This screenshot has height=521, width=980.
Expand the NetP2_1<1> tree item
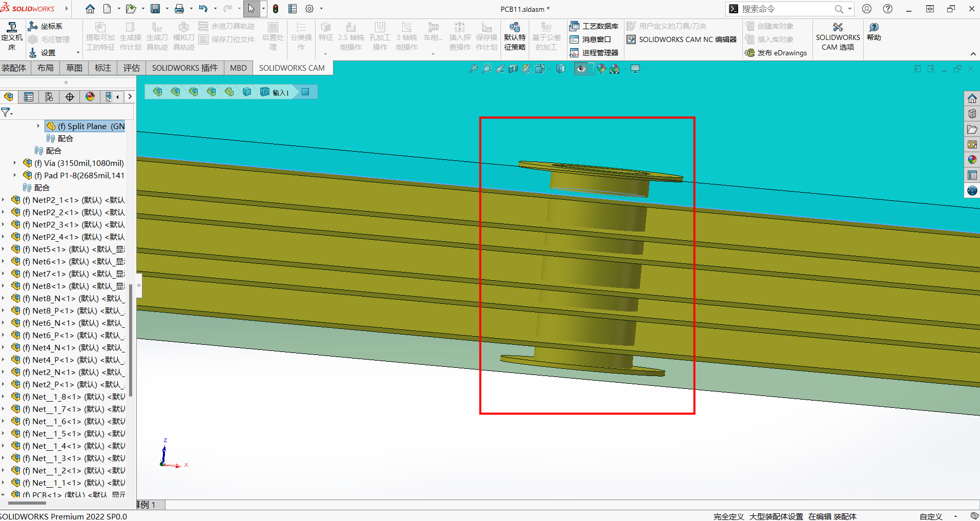point(4,200)
